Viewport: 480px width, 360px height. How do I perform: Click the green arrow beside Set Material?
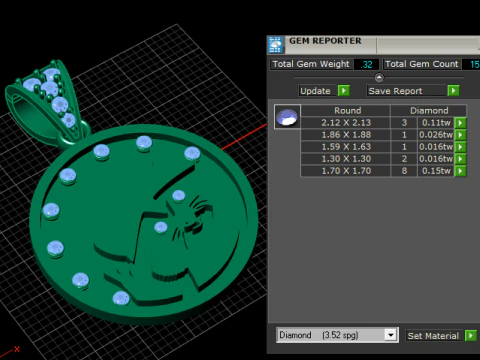[471, 335]
